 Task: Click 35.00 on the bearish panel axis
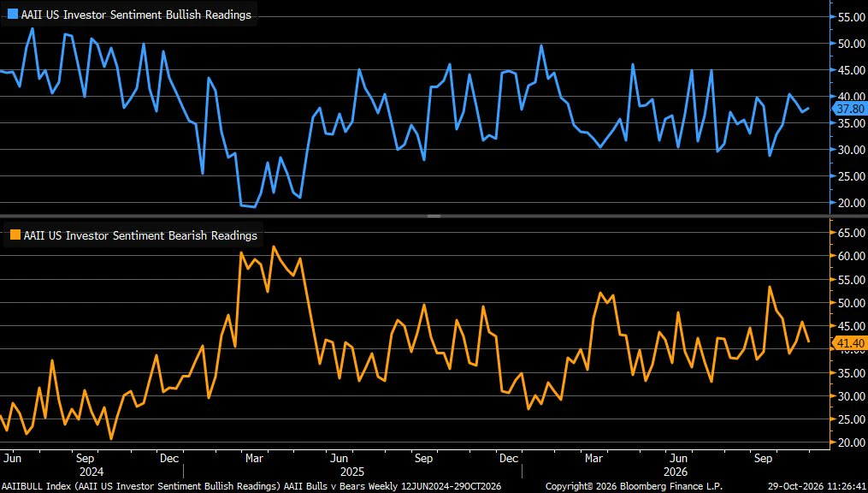[852, 373]
